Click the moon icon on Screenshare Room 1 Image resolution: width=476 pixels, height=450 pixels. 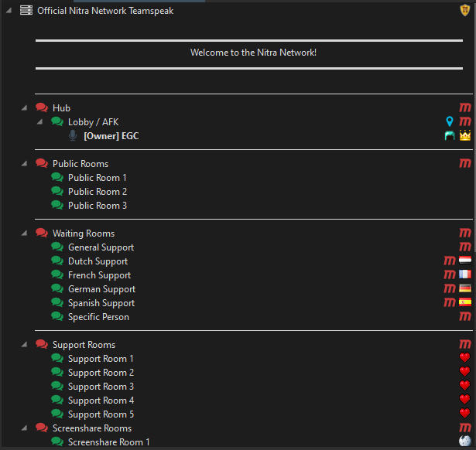pyautogui.click(x=464, y=441)
